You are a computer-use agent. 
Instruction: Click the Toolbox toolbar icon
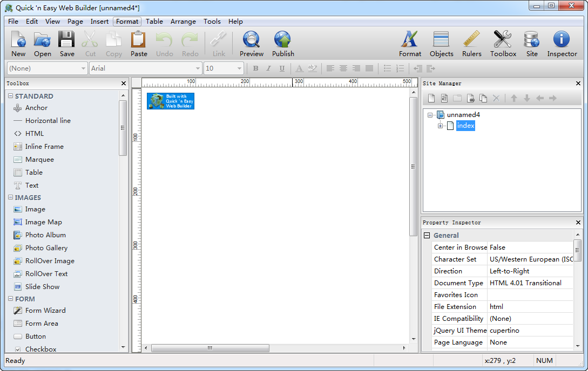tap(503, 44)
